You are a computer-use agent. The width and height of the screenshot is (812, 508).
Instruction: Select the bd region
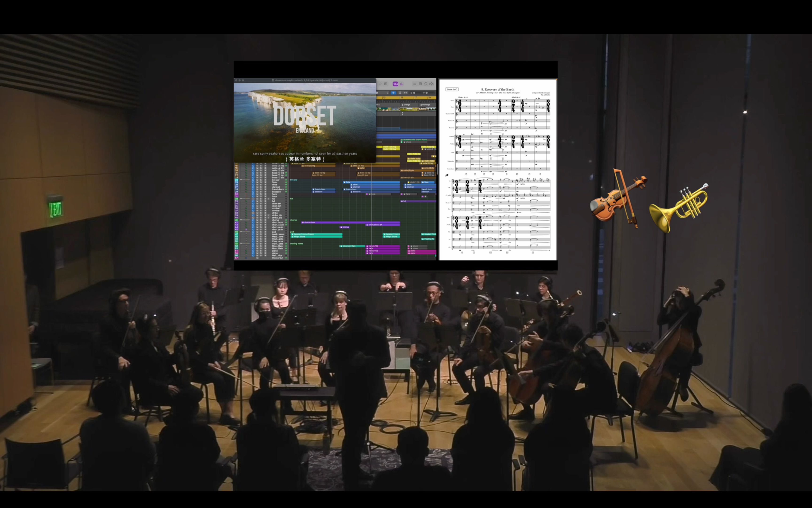[x=418, y=201]
